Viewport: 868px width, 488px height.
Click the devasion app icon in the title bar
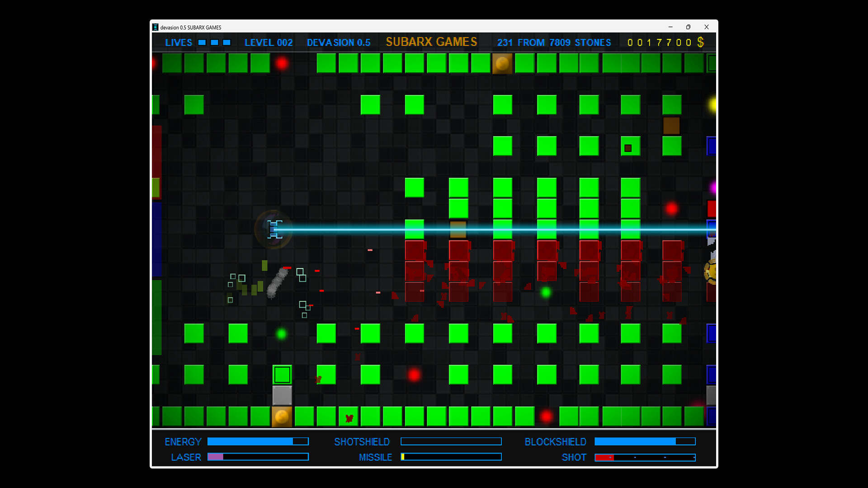tap(156, 27)
